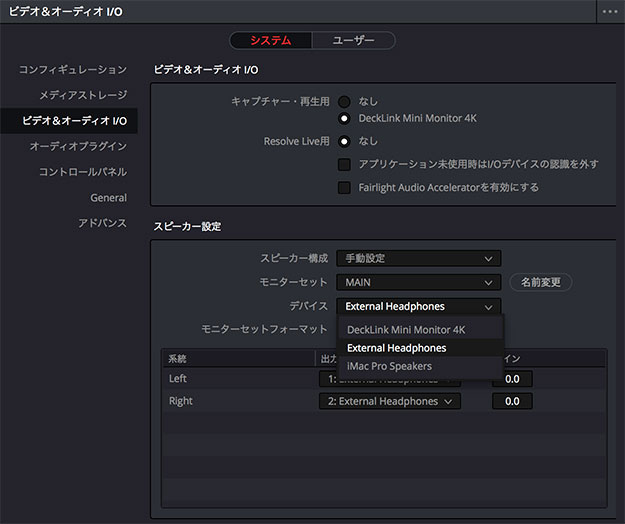Screen dimensions: 625x524
Task: Select なし radio for Resolve Live用
Action: [344, 142]
